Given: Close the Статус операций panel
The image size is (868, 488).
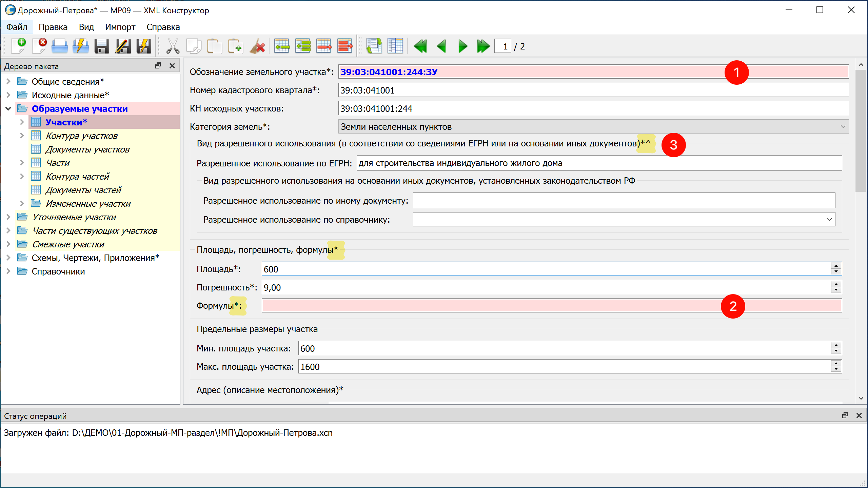Looking at the screenshot, I should [x=859, y=415].
